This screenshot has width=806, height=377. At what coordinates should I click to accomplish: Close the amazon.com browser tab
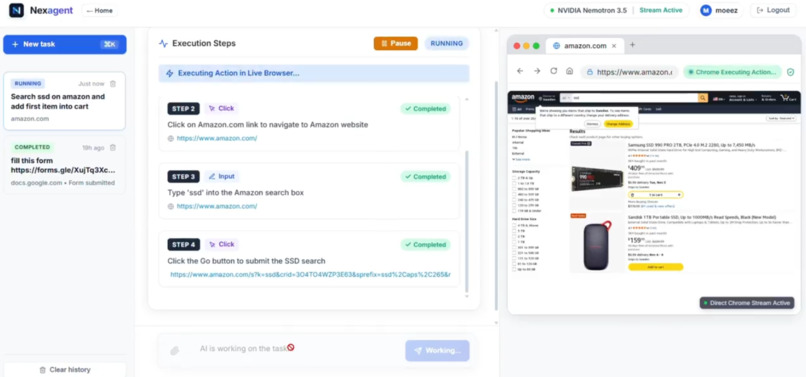(x=614, y=46)
